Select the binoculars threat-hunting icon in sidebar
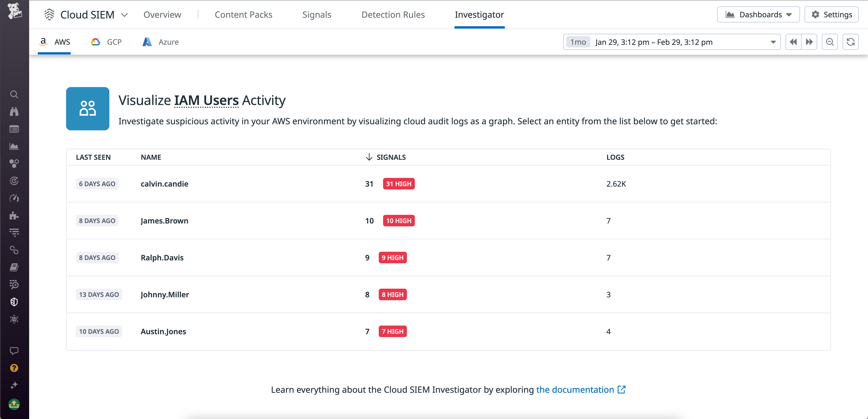Image resolution: width=868 pixels, height=419 pixels. pyautogui.click(x=14, y=111)
